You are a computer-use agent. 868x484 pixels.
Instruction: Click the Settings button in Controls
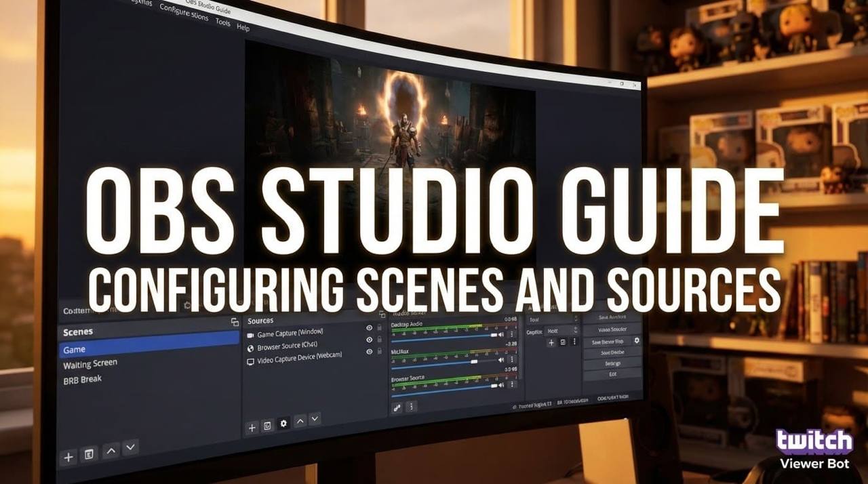[612, 363]
